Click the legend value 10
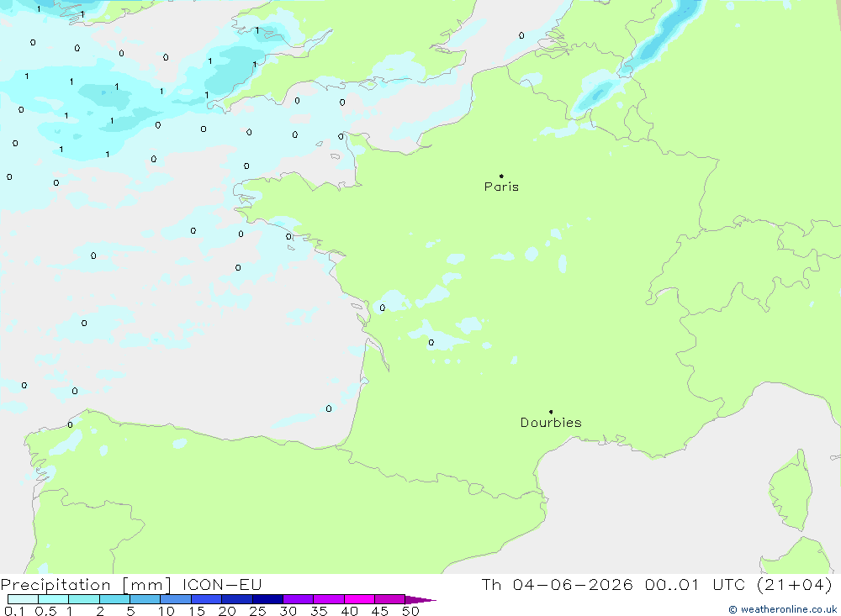 pos(167,611)
